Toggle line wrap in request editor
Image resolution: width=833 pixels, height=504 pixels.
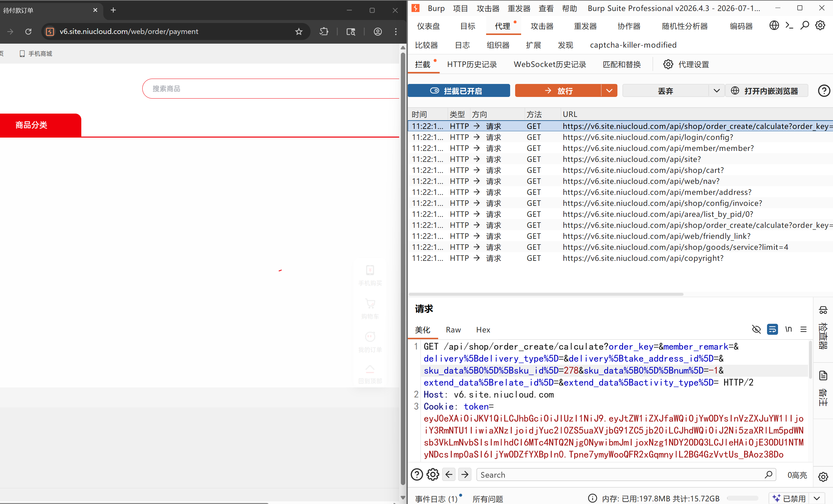pos(772,329)
